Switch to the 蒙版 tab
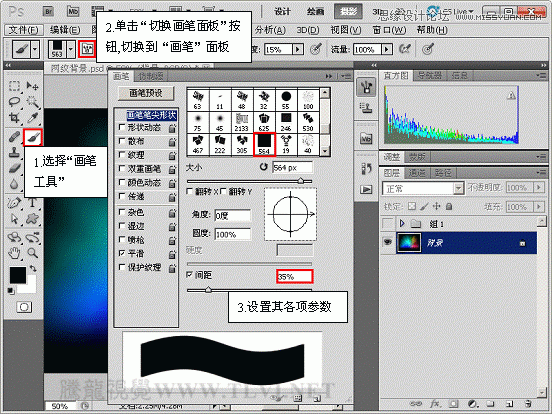552x414 pixels. (417, 157)
